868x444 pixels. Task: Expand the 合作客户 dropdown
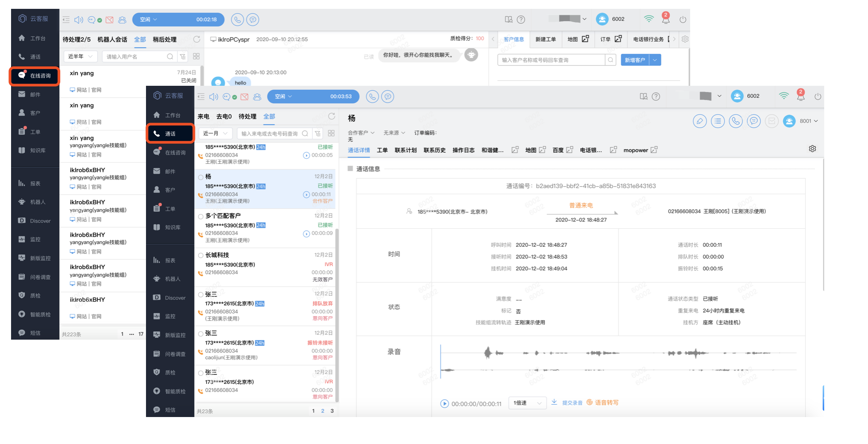click(361, 133)
